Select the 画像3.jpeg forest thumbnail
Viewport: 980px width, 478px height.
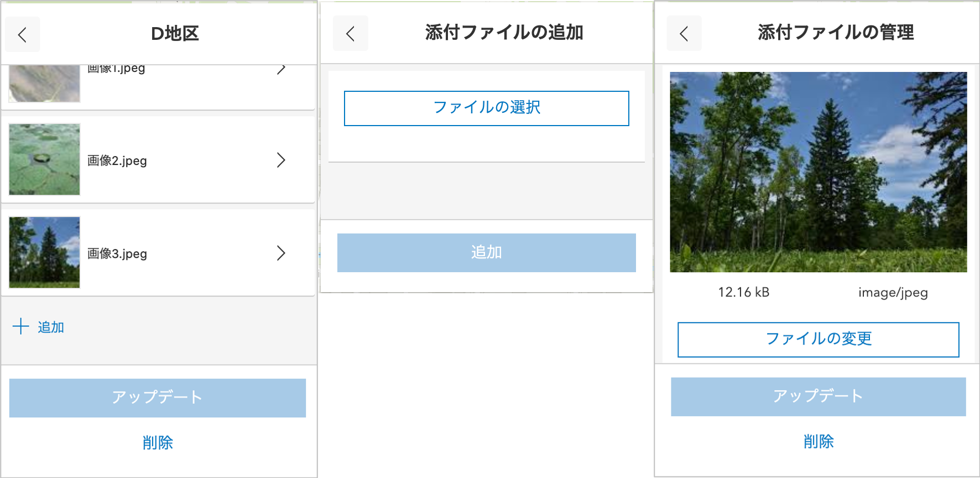[45, 252]
